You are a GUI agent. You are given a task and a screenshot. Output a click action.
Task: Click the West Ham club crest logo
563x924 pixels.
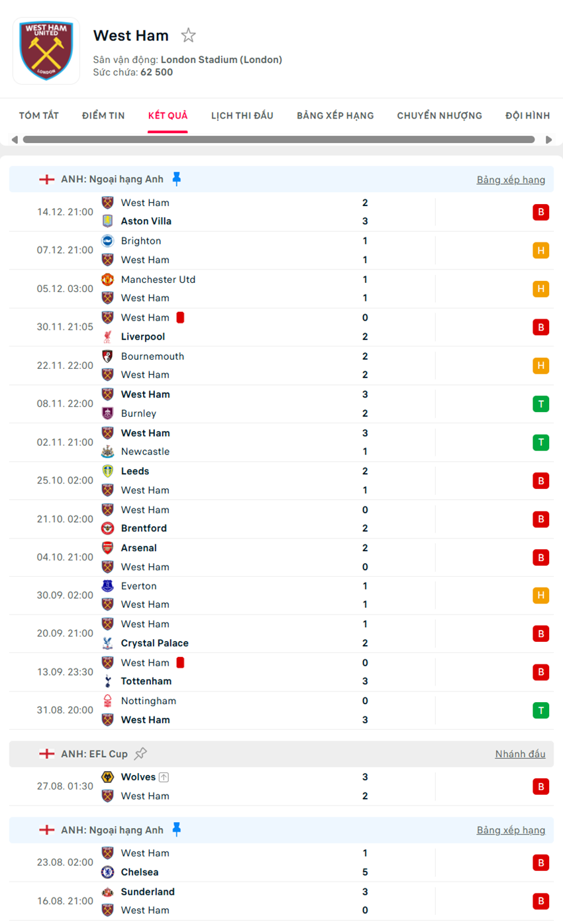click(x=46, y=51)
